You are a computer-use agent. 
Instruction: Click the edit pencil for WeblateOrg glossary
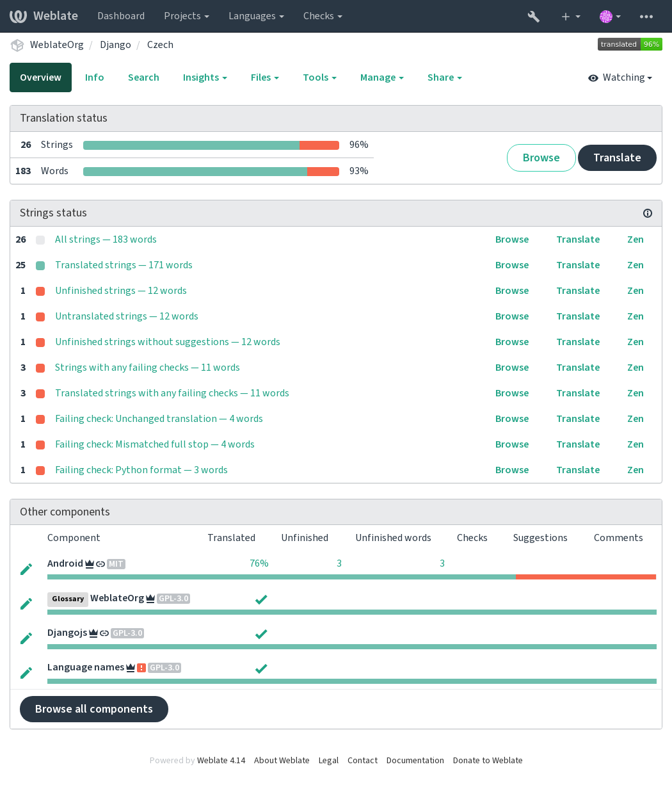[x=26, y=604]
